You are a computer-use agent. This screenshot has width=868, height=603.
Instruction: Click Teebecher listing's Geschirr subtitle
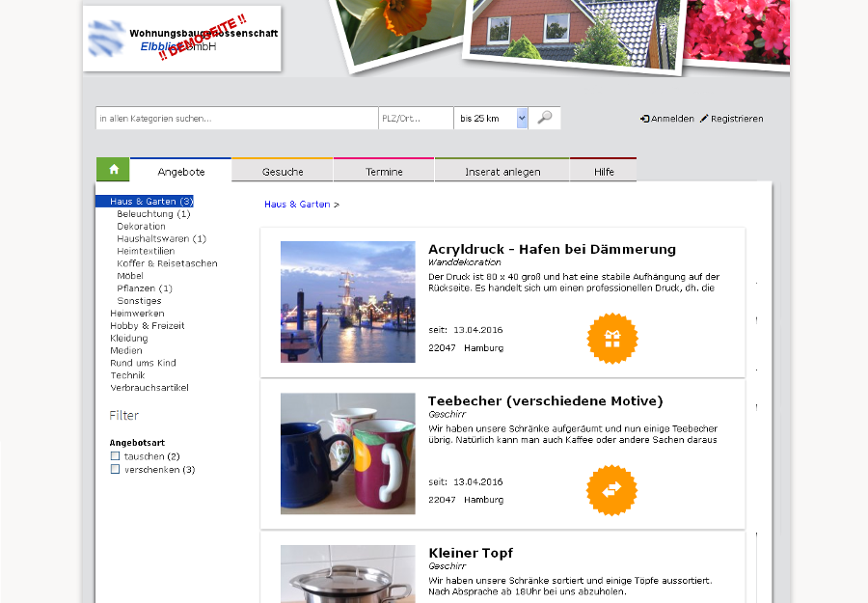point(448,414)
